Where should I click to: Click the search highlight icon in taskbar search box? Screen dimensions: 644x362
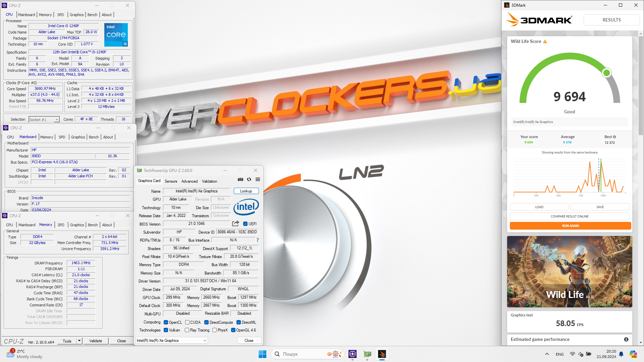pyautogui.click(x=334, y=354)
